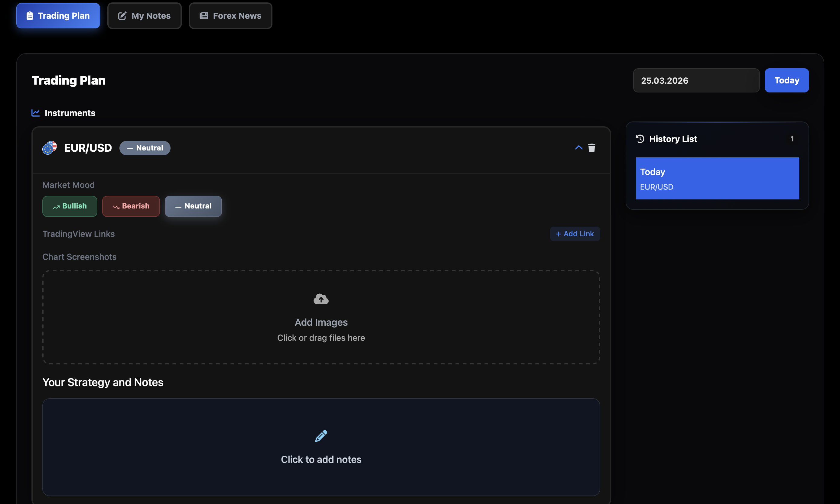The height and width of the screenshot is (504, 840).
Task: Click the Market Mood label
Action: [x=69, y=185]
